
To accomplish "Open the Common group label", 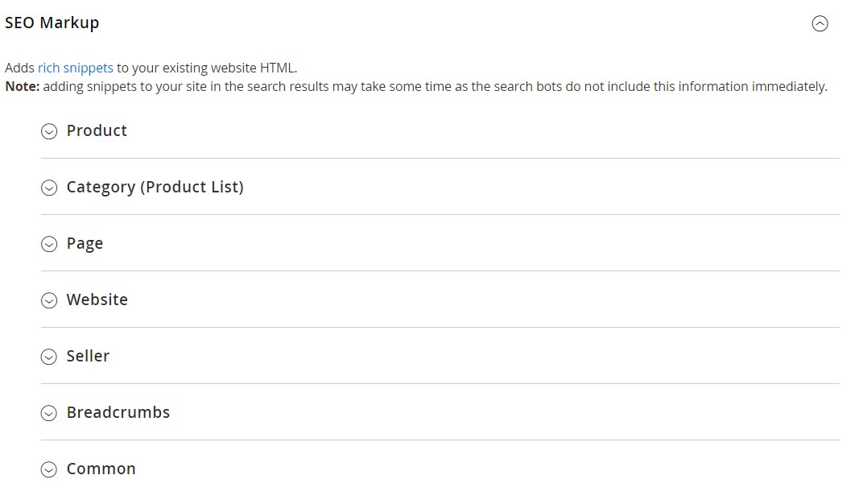I will 101,469.
